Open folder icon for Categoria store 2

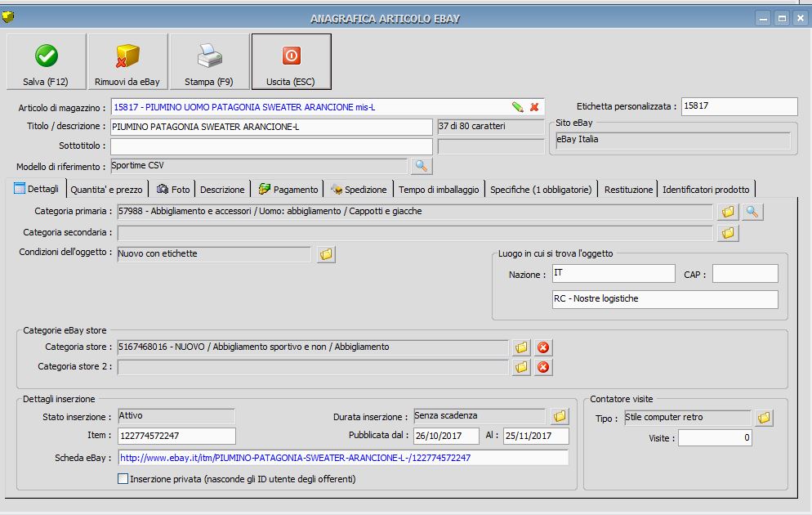pyautogui.click(x=521, y=367)
